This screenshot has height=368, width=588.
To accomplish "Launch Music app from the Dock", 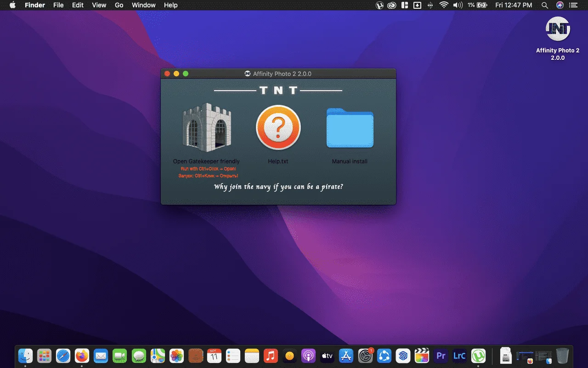I will [271, 356].
